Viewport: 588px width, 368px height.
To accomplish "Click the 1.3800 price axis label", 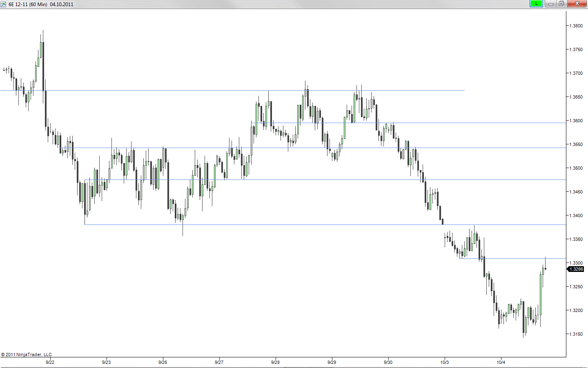I will (576, 26).
